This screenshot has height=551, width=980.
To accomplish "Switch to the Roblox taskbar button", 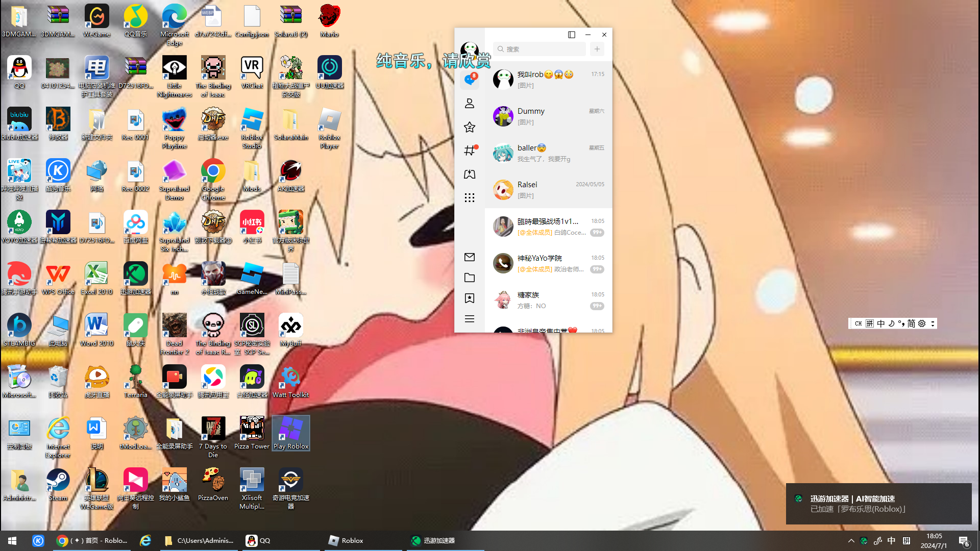I will point(363,541).
